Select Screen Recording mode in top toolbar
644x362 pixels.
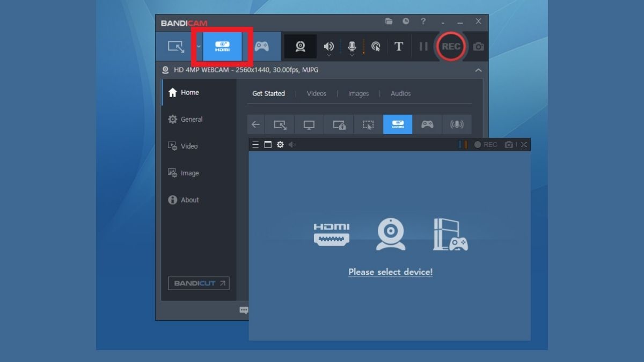(x=175, y=47)
